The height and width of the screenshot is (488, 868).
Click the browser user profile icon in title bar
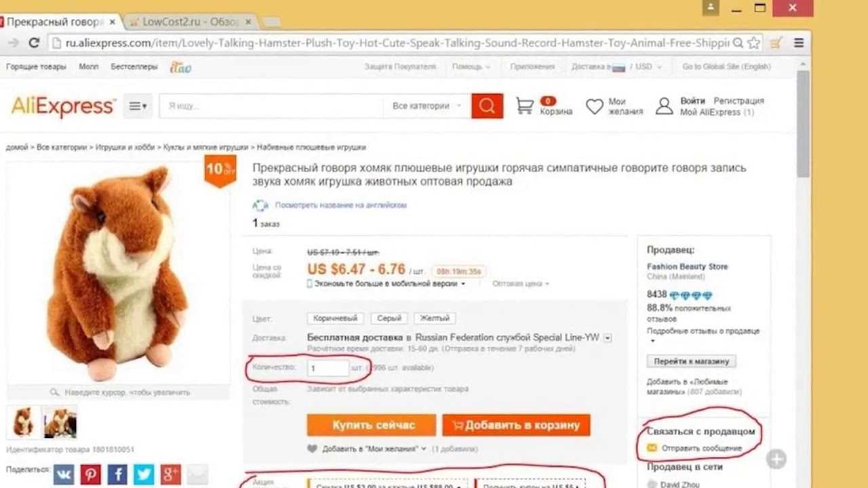711,7
